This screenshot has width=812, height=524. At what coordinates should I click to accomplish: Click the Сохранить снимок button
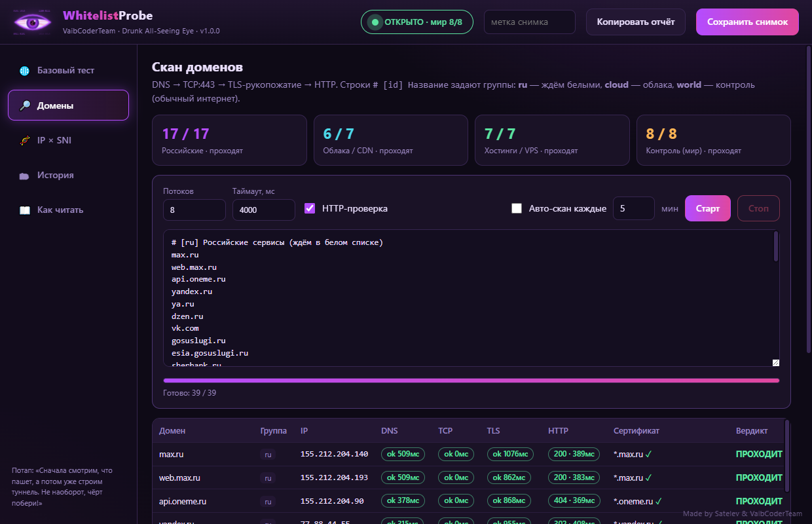[747, 22]
